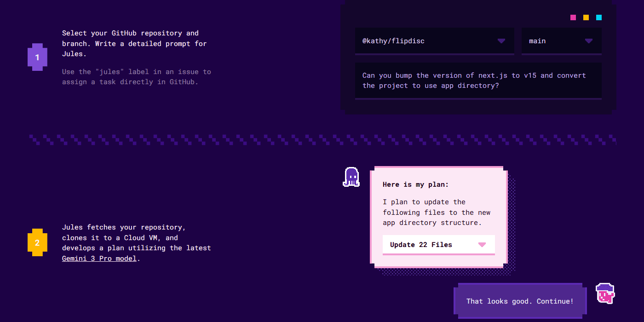Click the purple step 1 badge
The image size is (644, 322).
pos(37,57)
